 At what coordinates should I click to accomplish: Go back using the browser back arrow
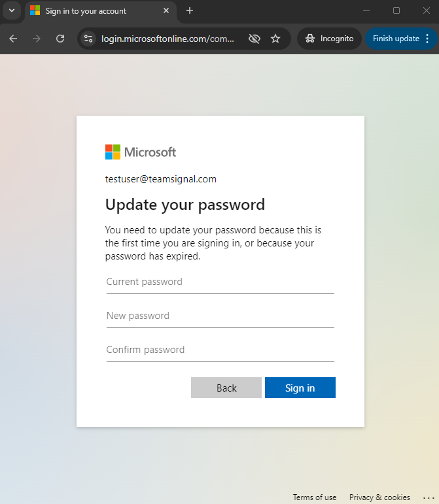click(13, 39)
